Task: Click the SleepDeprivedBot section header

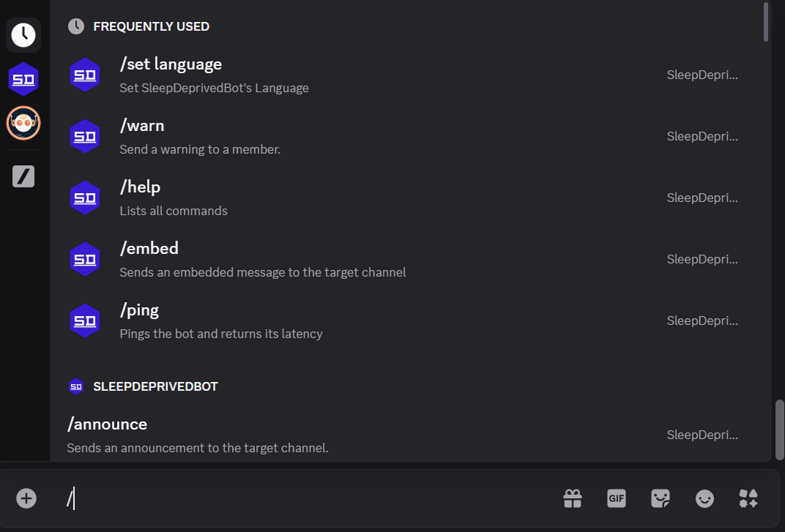Action: [155, 386]
